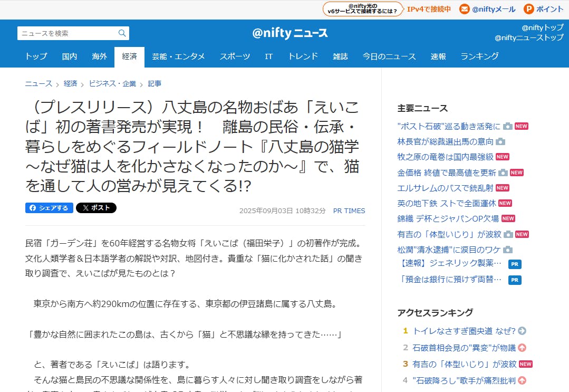Click the IPv4で接続中 link

(429, 9)
